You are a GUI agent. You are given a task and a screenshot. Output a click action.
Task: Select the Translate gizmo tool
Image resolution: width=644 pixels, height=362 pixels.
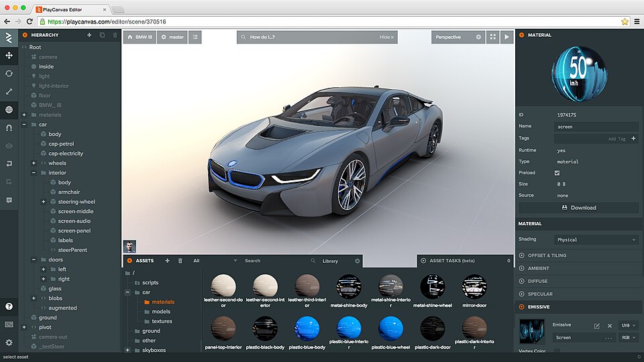9,55
